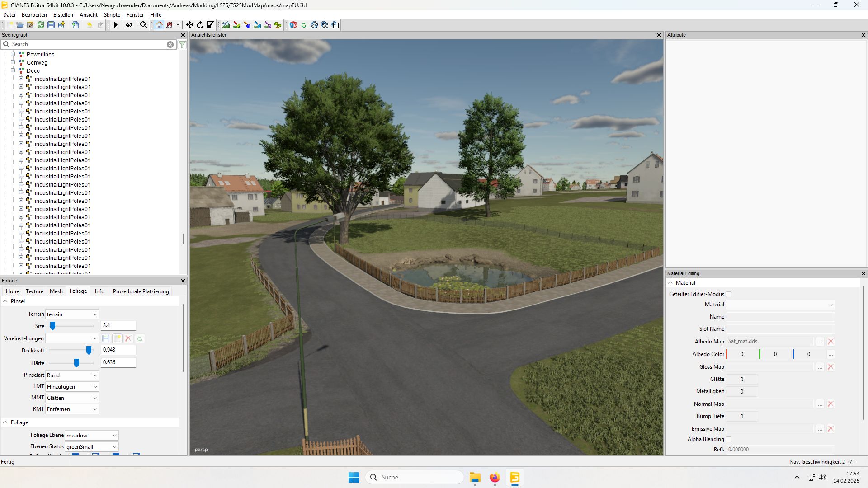Viewport: 868px width, 488px height.
Task: Collapse the Deco tree node
Action: [x=13, y=70]
